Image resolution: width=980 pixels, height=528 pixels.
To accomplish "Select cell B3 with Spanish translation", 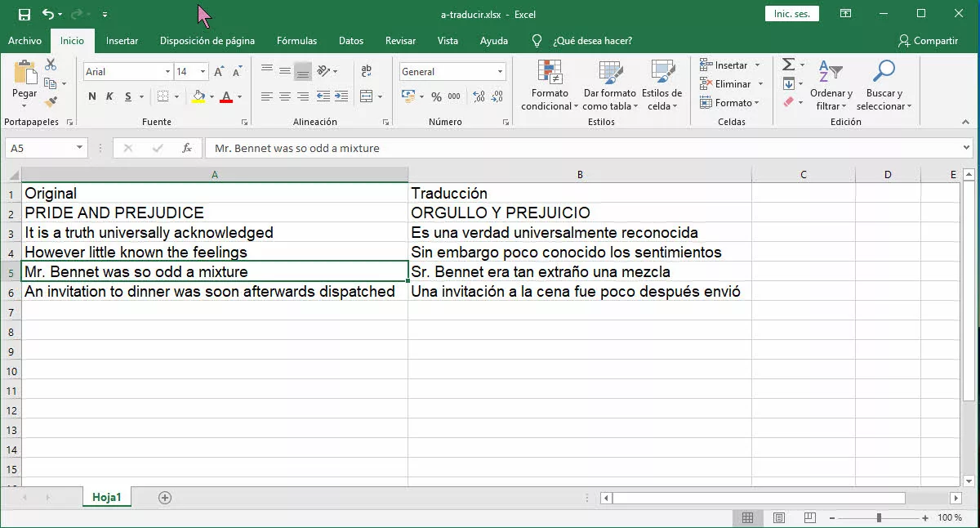I will 579,233.
